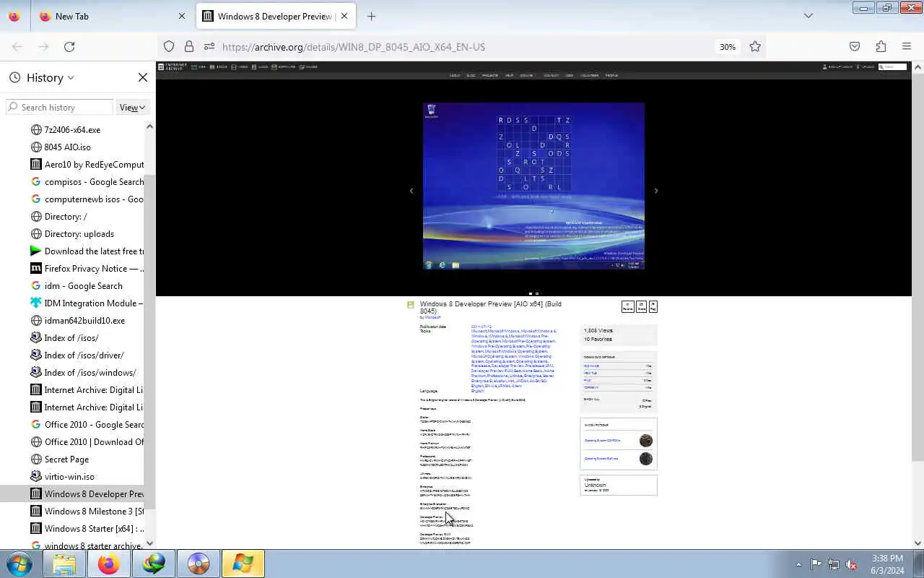Go back one page in Firefox
Image resolution: width=924 pixels, height=578 pixels.
click(x=17, y=46)
